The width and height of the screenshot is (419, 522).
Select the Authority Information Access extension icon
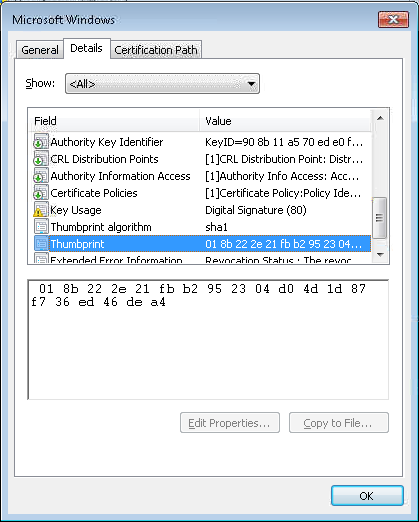coord(41,176)
